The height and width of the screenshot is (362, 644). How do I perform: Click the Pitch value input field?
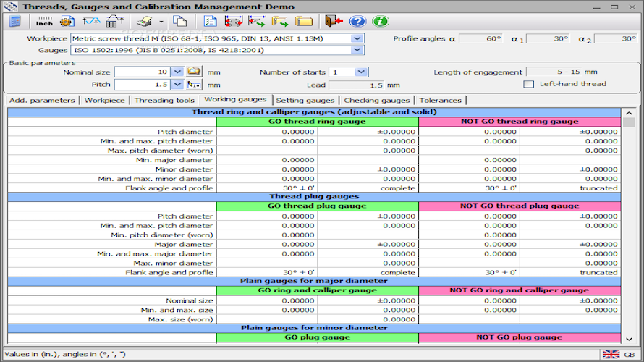point(143,85)
